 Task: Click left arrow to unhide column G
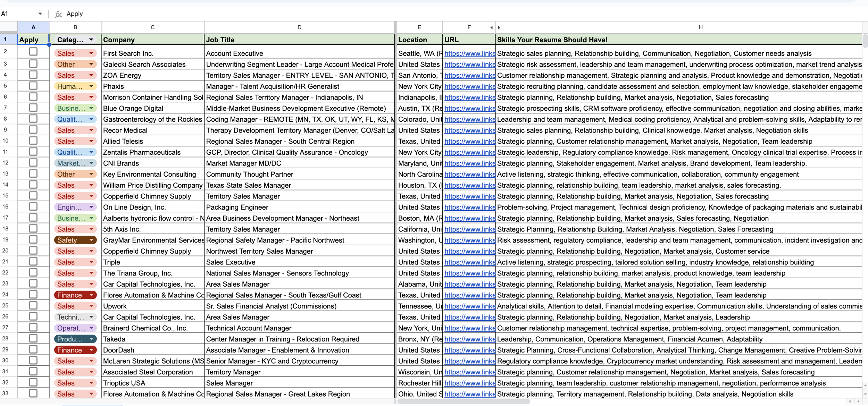coord(491,27)
